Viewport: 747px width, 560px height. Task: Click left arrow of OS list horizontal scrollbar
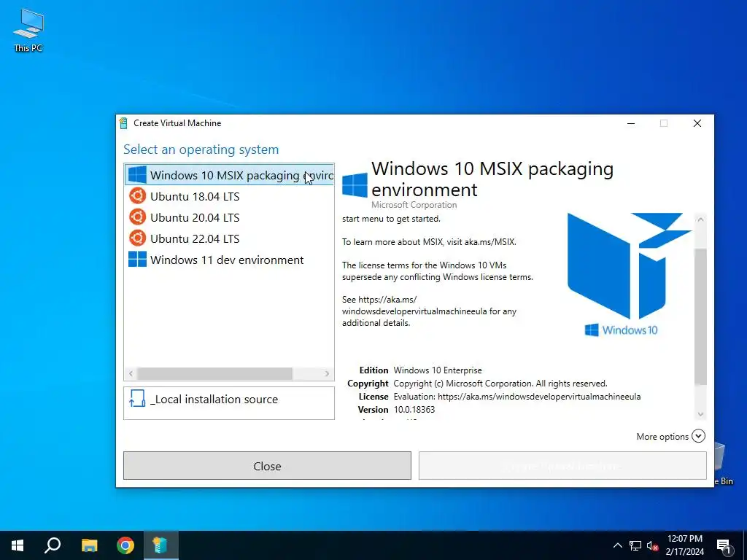[x=131, y=373]
